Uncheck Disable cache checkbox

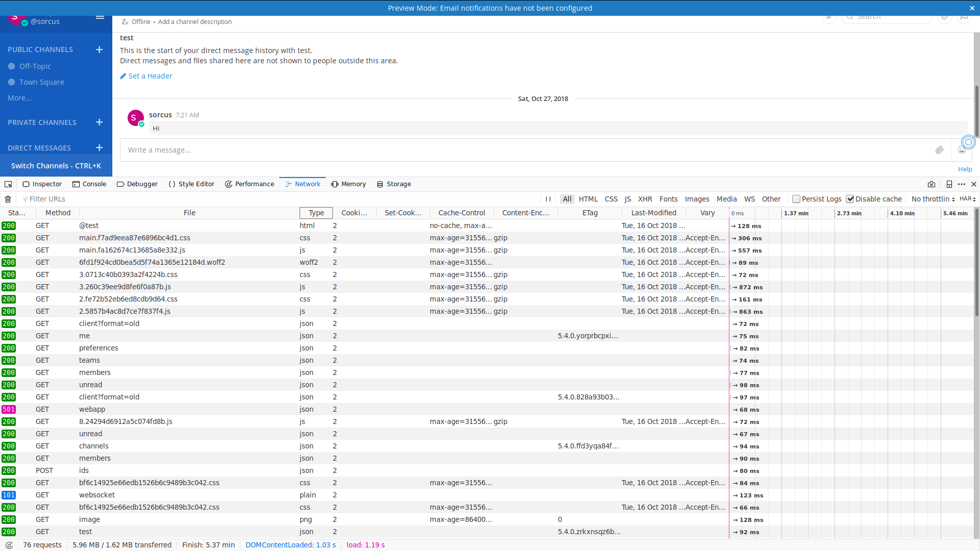click(x=850, y=199)
